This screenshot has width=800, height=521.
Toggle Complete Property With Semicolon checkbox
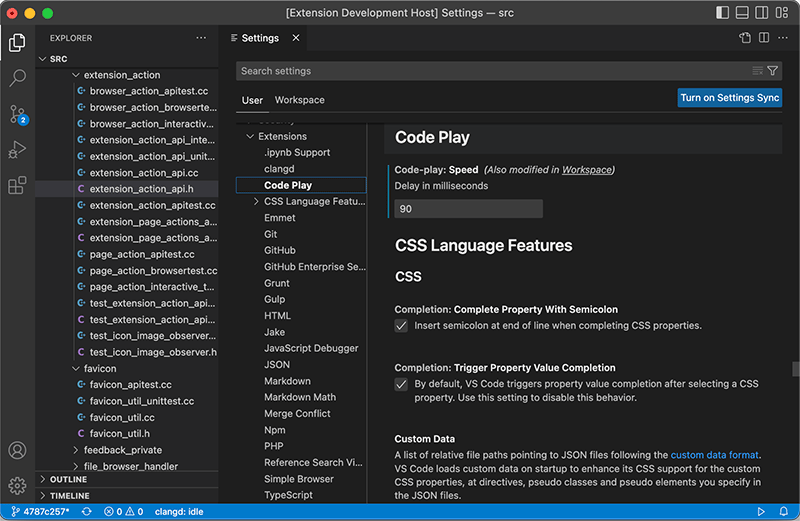coord(401,326)
